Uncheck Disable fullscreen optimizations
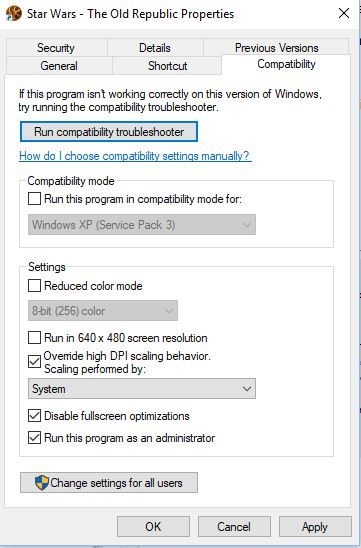 pos(34,416)
